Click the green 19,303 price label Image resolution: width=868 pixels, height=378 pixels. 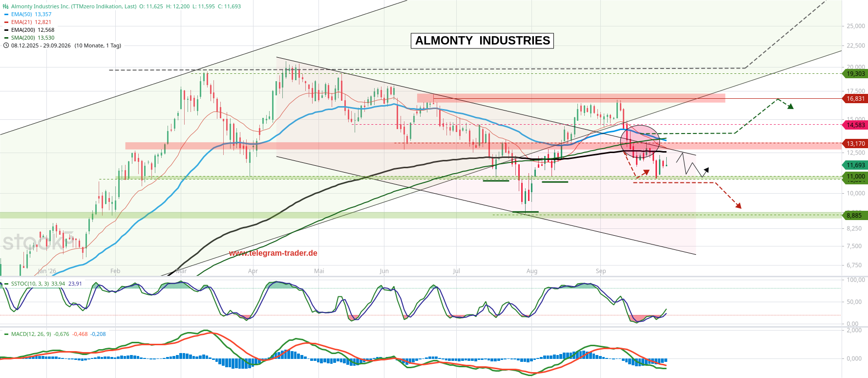coord(855,74)
